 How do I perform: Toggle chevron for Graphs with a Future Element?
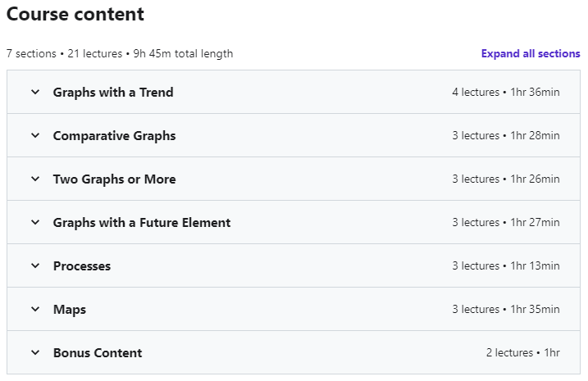point(35,223)
